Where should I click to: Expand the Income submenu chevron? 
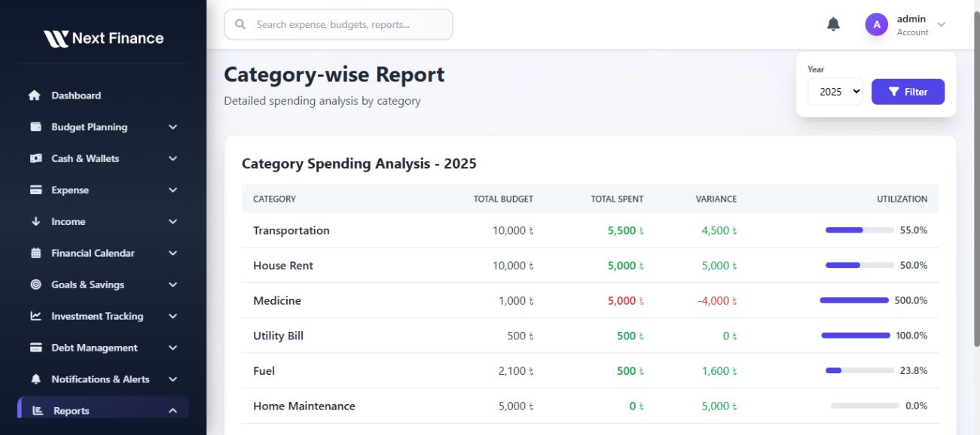click(172, 222)
